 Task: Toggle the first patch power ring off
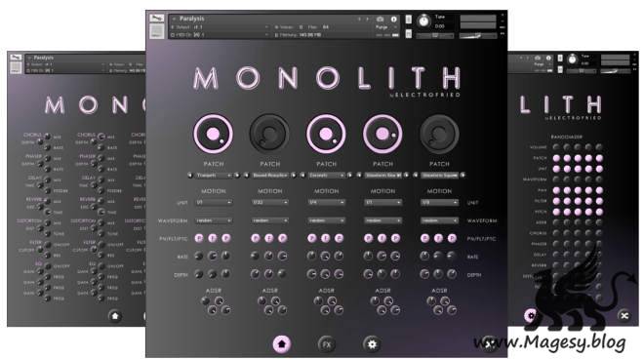(x=213, y=134)
